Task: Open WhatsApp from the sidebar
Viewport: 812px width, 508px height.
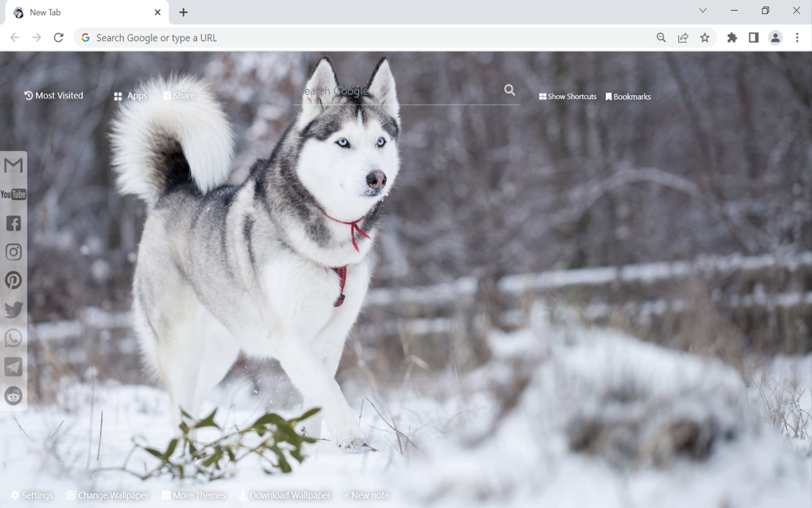Action: point(13,338)
